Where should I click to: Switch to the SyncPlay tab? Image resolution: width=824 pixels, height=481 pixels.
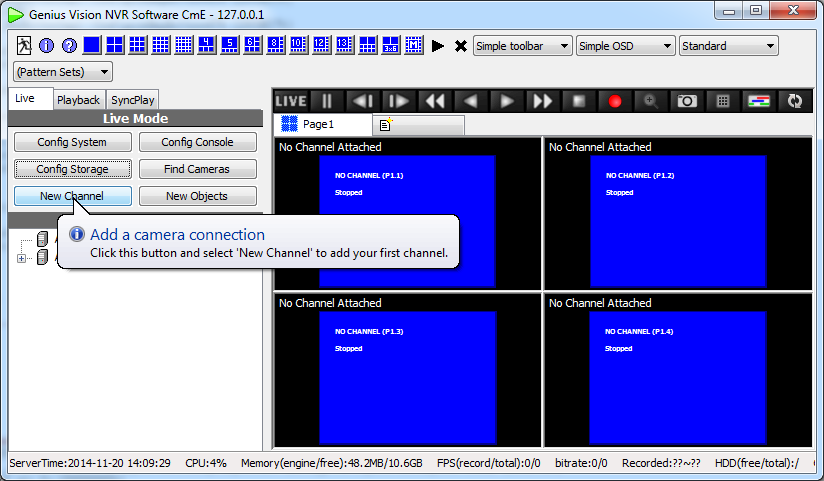coord(133,100)
